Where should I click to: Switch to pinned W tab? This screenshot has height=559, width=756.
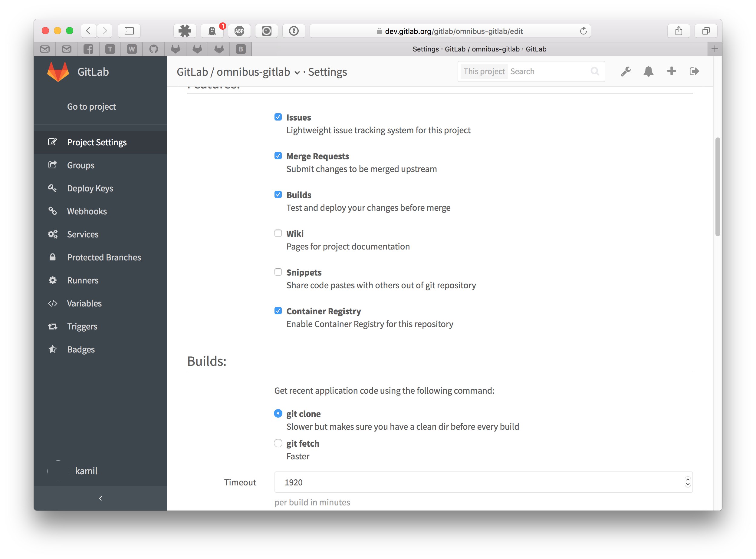pos(132,49)
